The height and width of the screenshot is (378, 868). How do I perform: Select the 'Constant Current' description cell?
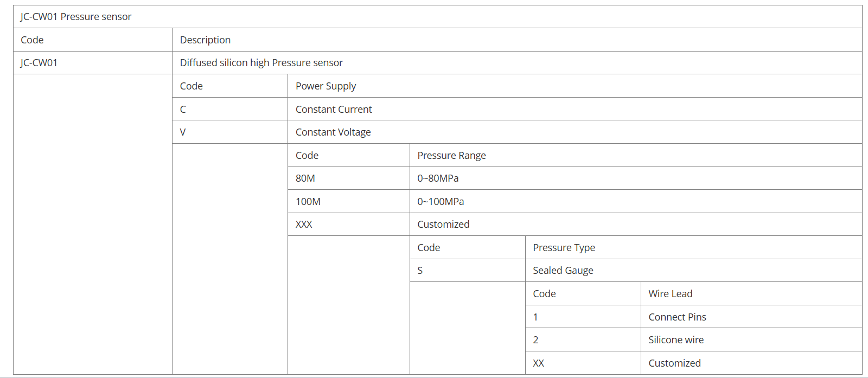tap(334, 110)
